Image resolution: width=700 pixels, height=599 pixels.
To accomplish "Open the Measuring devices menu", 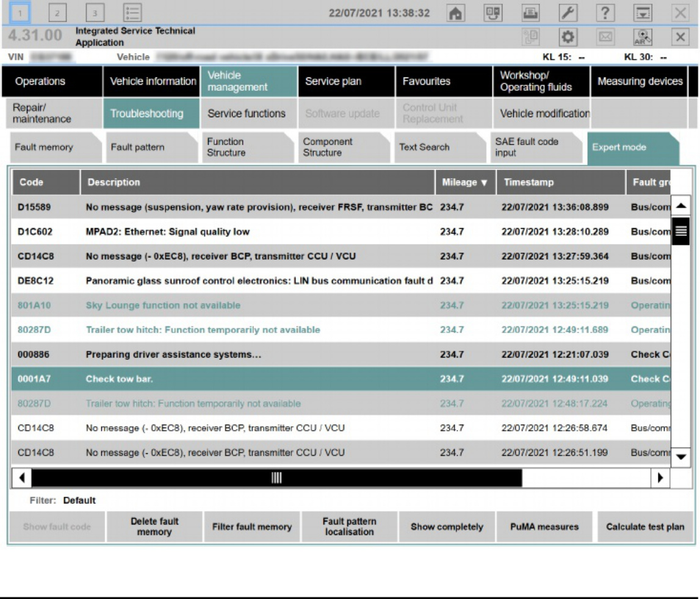I will point(640,81).
